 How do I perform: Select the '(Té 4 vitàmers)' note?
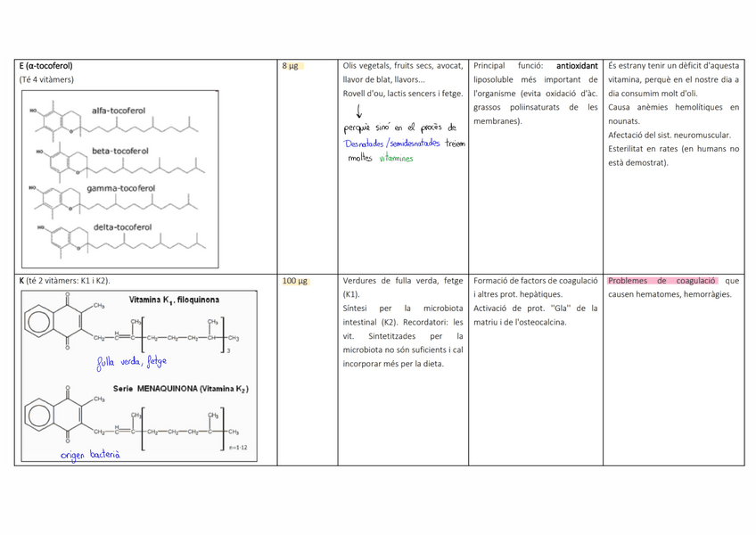[x=46, y=79]
